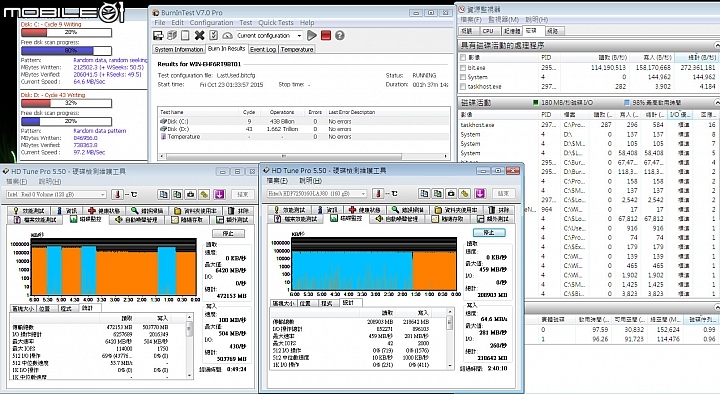The width and height of the screenshot is (720, 394).
Task: Click green disk I/O legend swatch
Action: 535,102
